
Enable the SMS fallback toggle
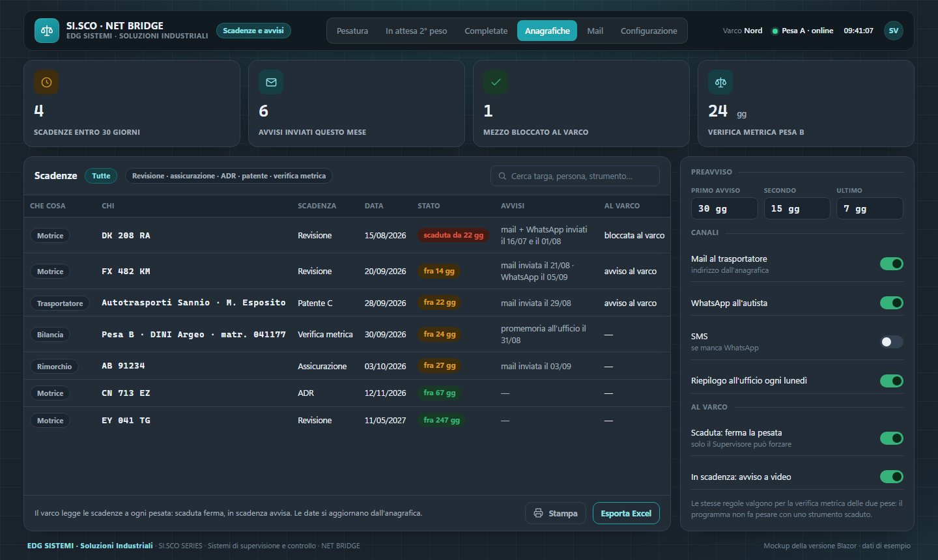pos(891,342)
